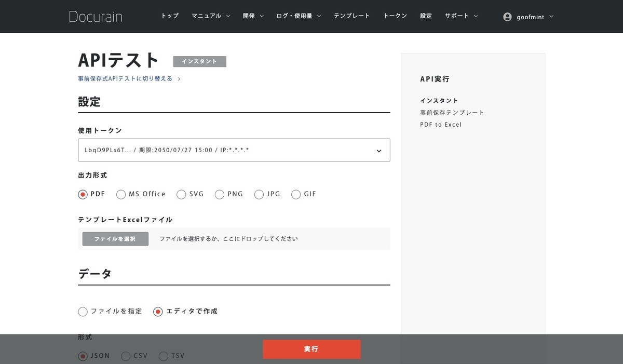Select SVG output format

(190, 194)
